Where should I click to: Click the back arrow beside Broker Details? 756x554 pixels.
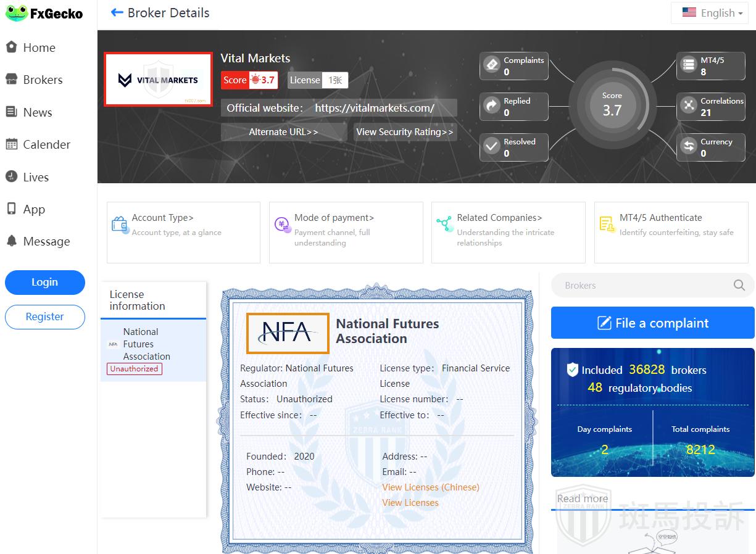click(x=117, y=13)
